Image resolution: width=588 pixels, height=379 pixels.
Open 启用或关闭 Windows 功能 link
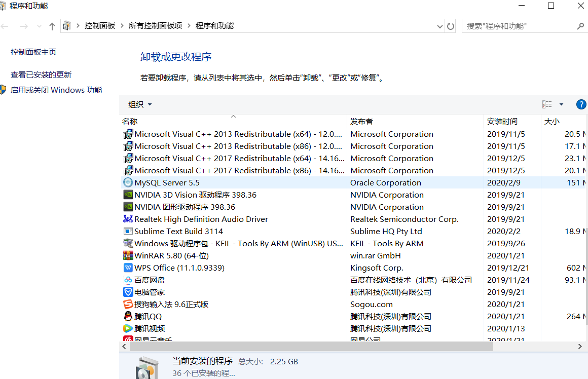[56, 90]
